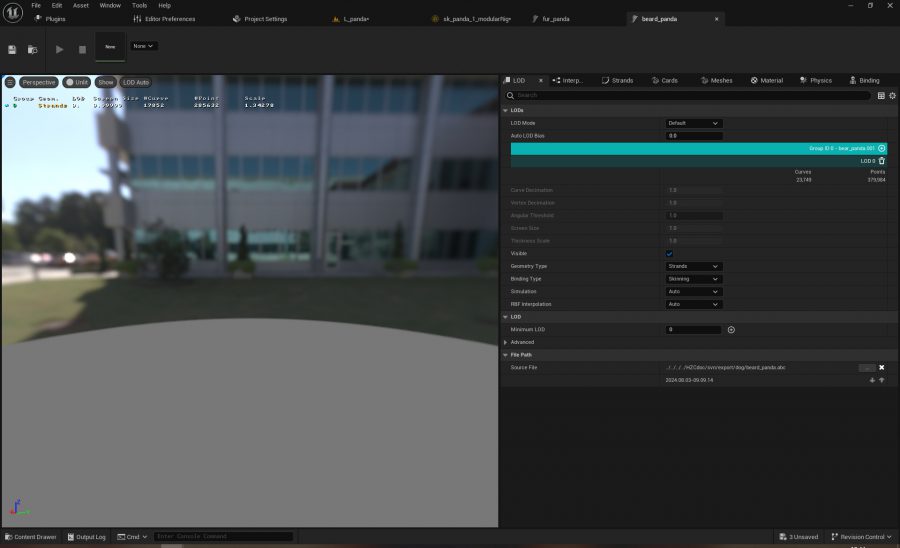This screenshot has width=900, height=548.
Task: Open the Content Drawer
Action: tap(30, 537)
